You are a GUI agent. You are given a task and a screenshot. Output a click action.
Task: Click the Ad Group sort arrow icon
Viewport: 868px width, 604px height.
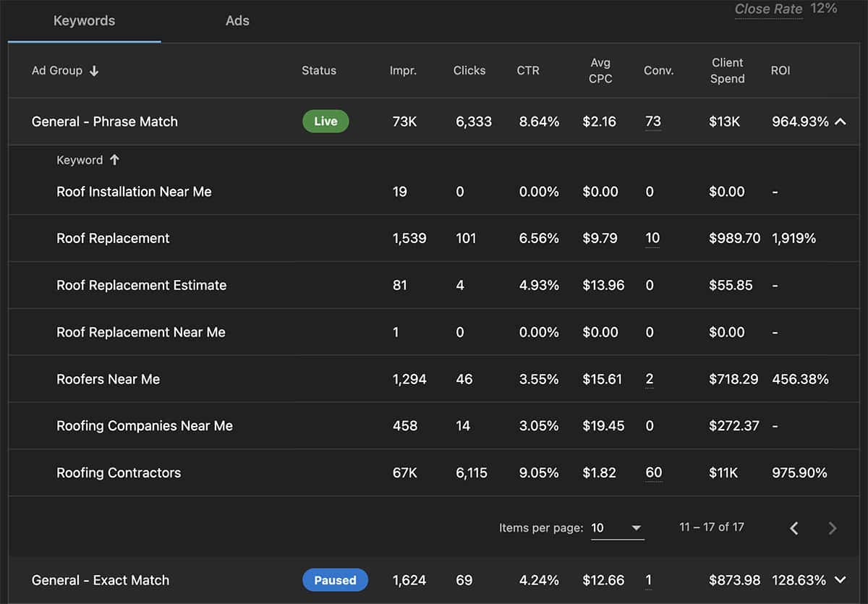click(x=94, y=71)
